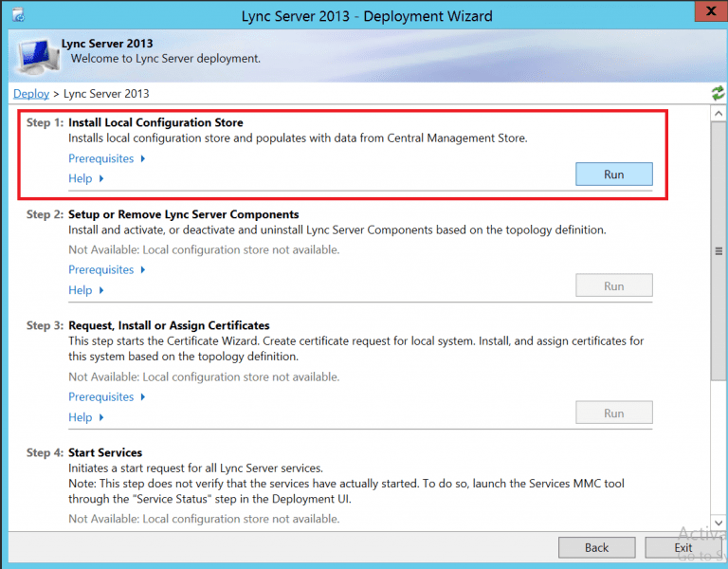This screenshot has width=728, height=569.
Task: Select Lync Server 2013 in the breadcrumb
Action: 106,94
